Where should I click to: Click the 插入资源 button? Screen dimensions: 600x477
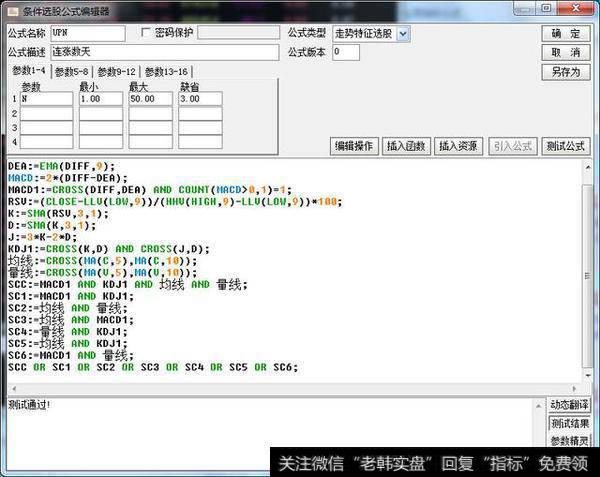(x=458, y=146)
